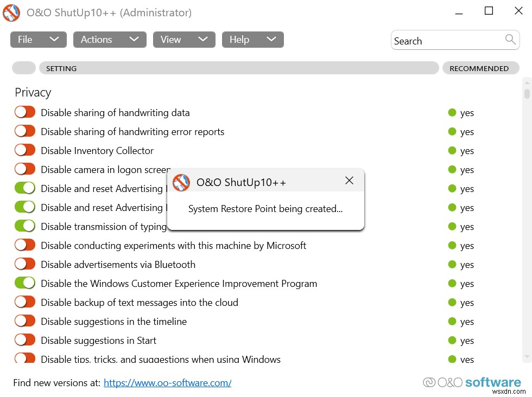Open the Help dropdown menu
The image size is (532, 397).
(253, 40)
